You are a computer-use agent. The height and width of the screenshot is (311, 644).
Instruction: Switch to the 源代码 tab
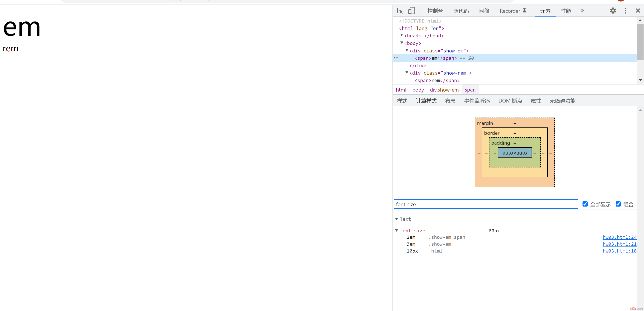click(x=461, y=11)
